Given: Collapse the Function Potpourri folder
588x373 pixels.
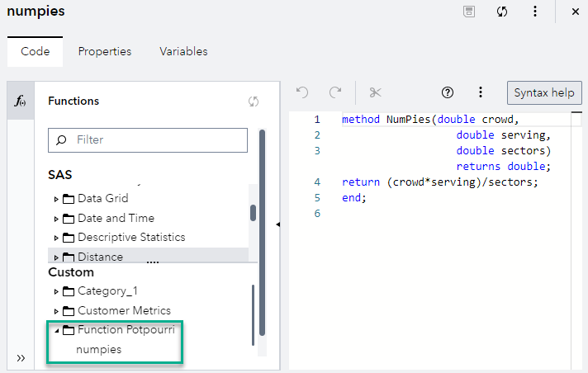Looking at the screenshot, I should point(57,331).
